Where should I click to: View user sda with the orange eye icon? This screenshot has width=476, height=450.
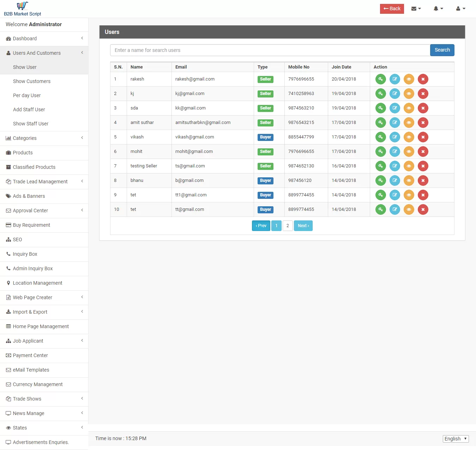pyautogui.click(x=409, y=108)
